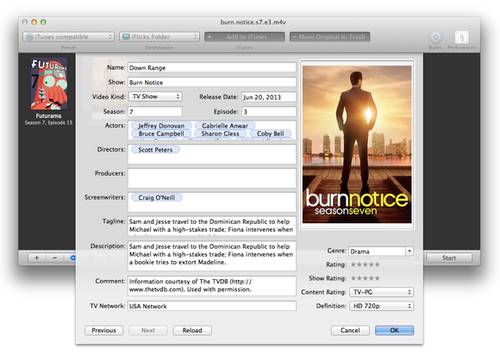500x361 pixels.
Task: Click the Previous button
Action: click(104, 330)
